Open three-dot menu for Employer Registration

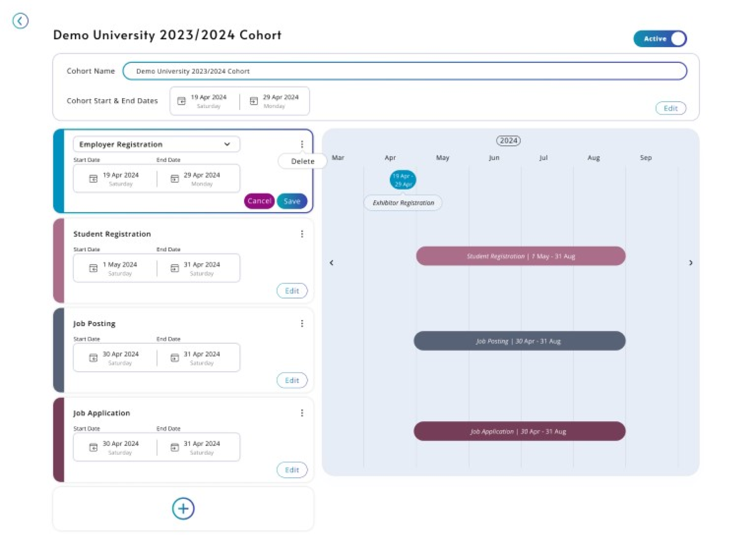pos(302,144)
